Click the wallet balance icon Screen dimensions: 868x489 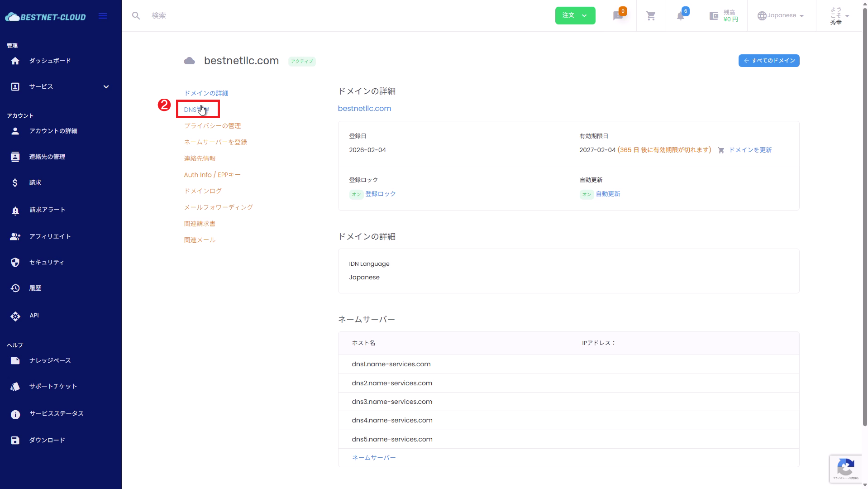pos(714,16)
